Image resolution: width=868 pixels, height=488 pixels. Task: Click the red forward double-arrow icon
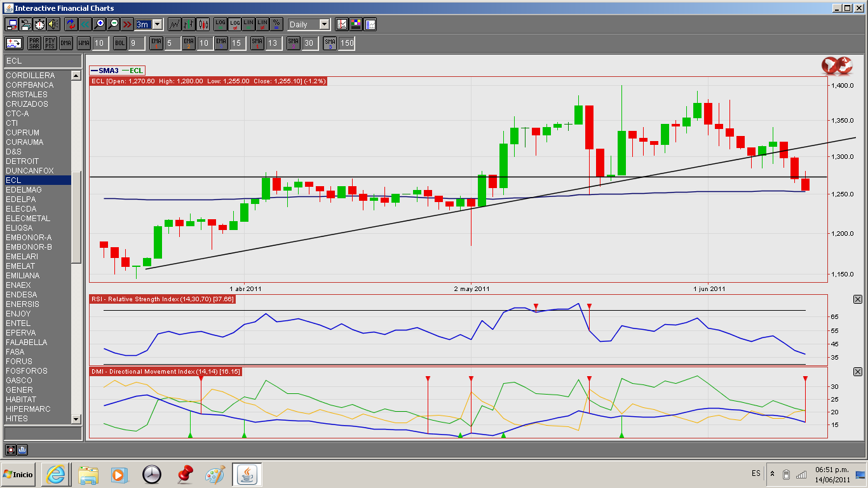click(127, 24)
